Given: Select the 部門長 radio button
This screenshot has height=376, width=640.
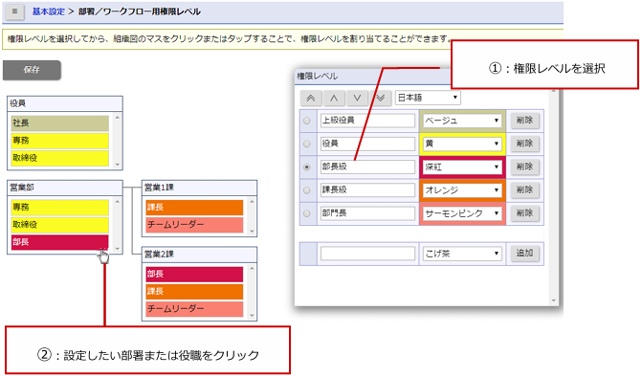Looking at the screenshot, I should tap(307, 214).
